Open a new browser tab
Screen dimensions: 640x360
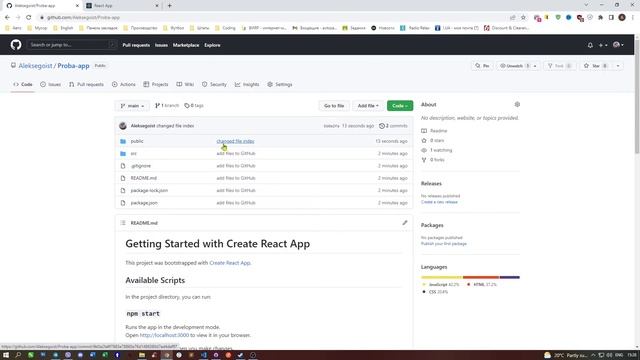(169, 6)
